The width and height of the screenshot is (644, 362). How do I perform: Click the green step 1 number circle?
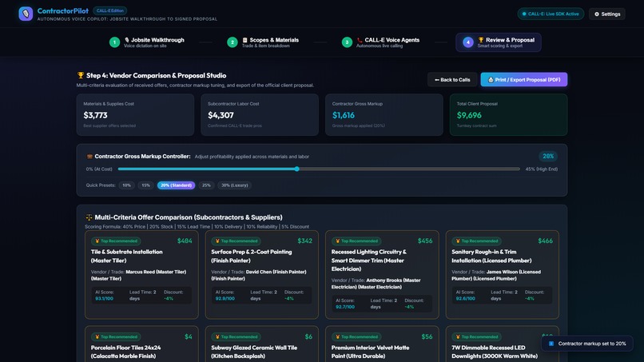(114, 42)
